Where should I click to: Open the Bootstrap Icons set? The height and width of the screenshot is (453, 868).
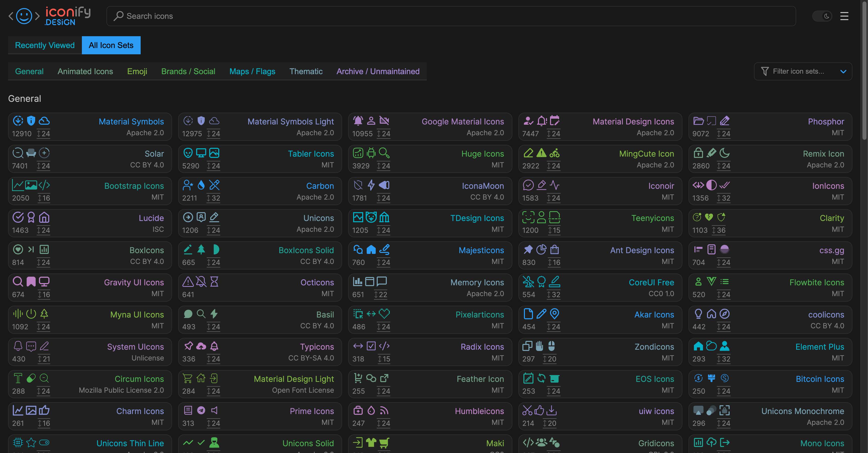tap(90, 191)
